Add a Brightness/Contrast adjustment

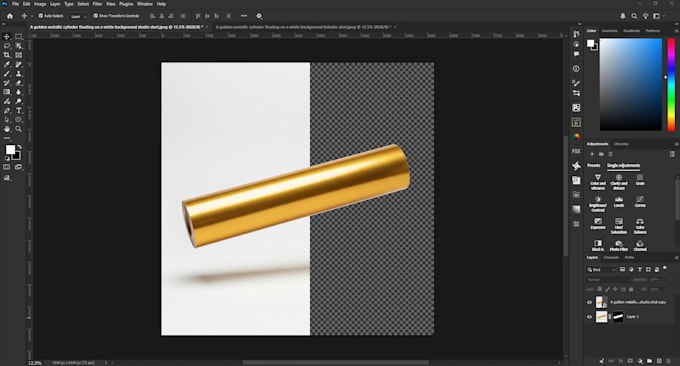[598, 204]
